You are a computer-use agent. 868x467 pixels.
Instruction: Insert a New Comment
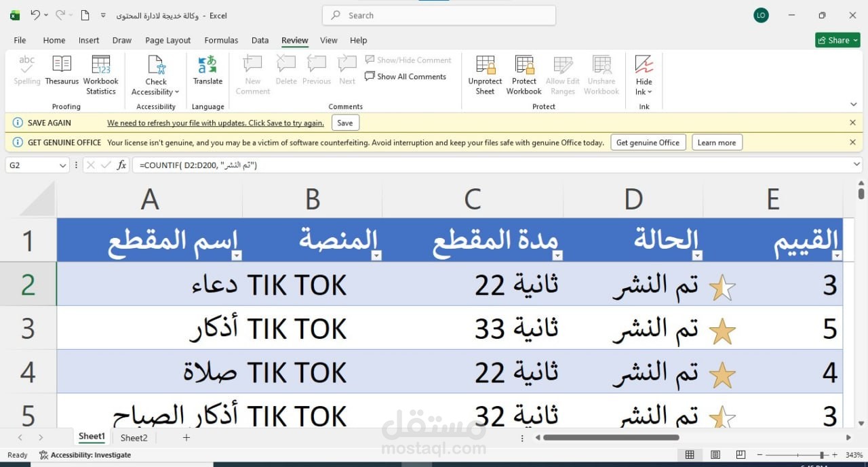click(x=253, y=75)
